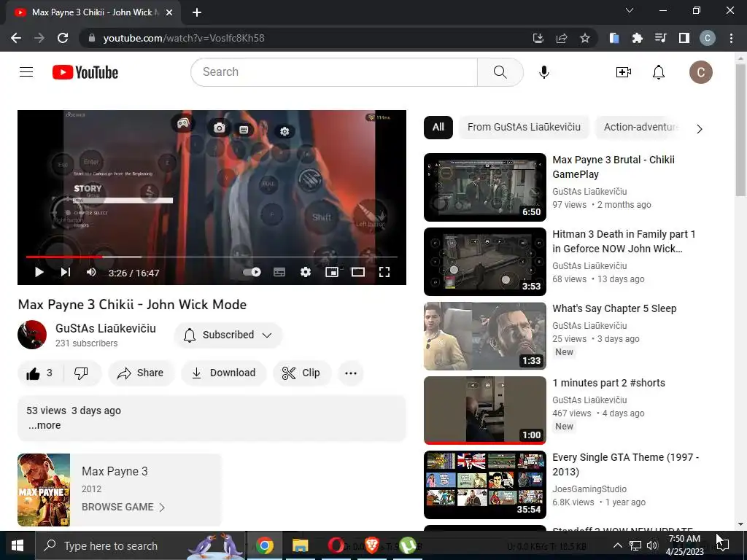Image resolution: width=747 pixels, height=560 pixels.
Task: Open GuStAs Liaūkevičiu channel name link
Action: (x=106, y=329)
